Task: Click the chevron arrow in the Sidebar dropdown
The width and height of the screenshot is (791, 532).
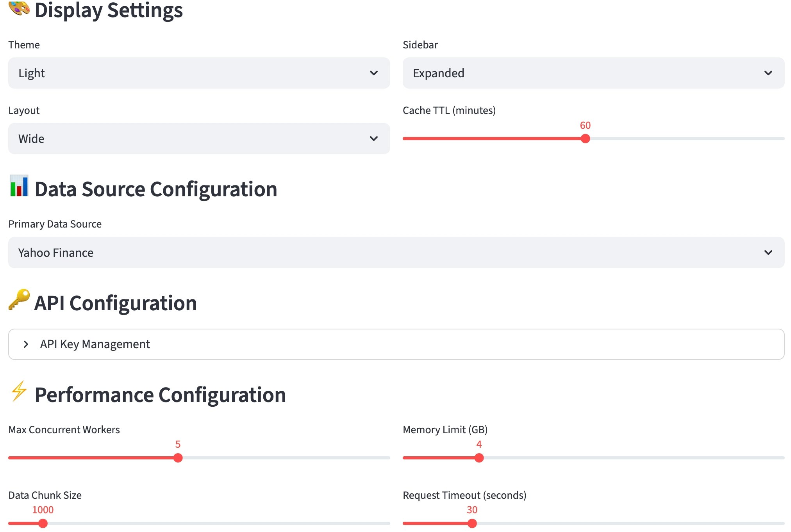Action: tap(768, 73)
